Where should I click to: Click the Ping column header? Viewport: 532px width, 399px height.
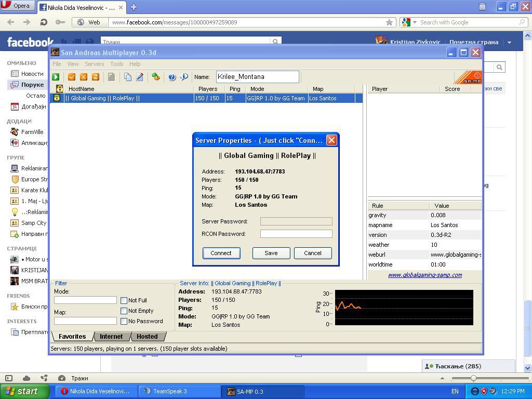coord(235,89)
